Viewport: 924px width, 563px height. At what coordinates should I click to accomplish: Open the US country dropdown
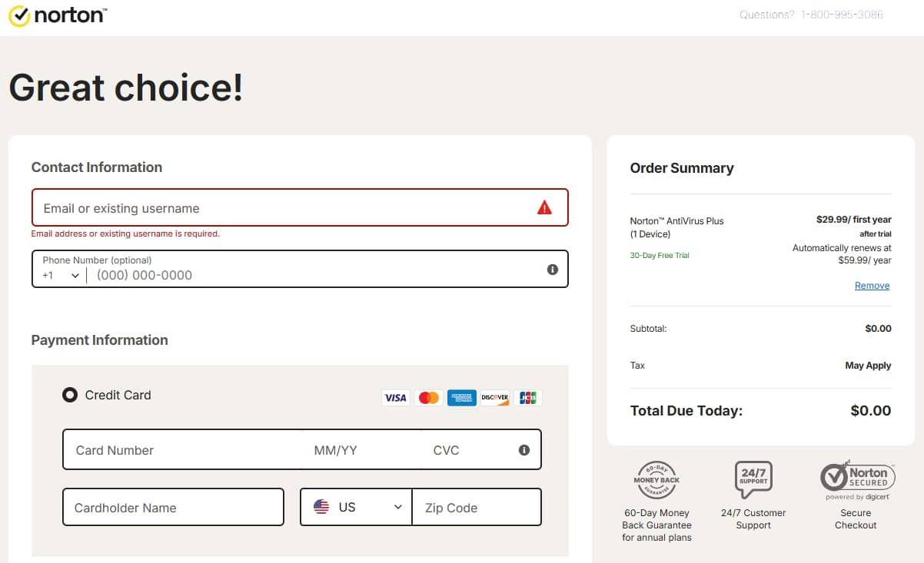[356, 507]
